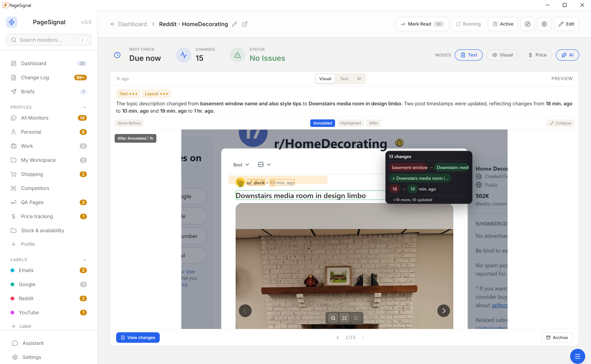Click the Status warning triangle icon
Screen dimensions: 591x364
click(238, 55)
